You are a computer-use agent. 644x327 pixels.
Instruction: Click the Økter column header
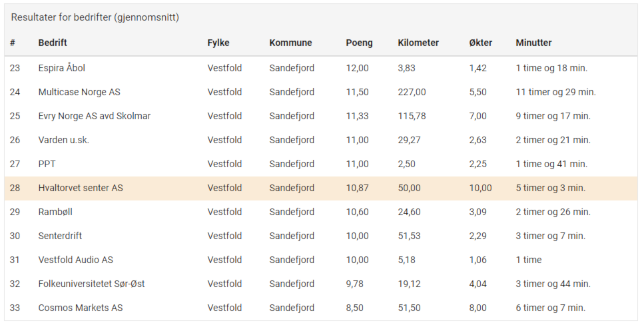[481, 43]
